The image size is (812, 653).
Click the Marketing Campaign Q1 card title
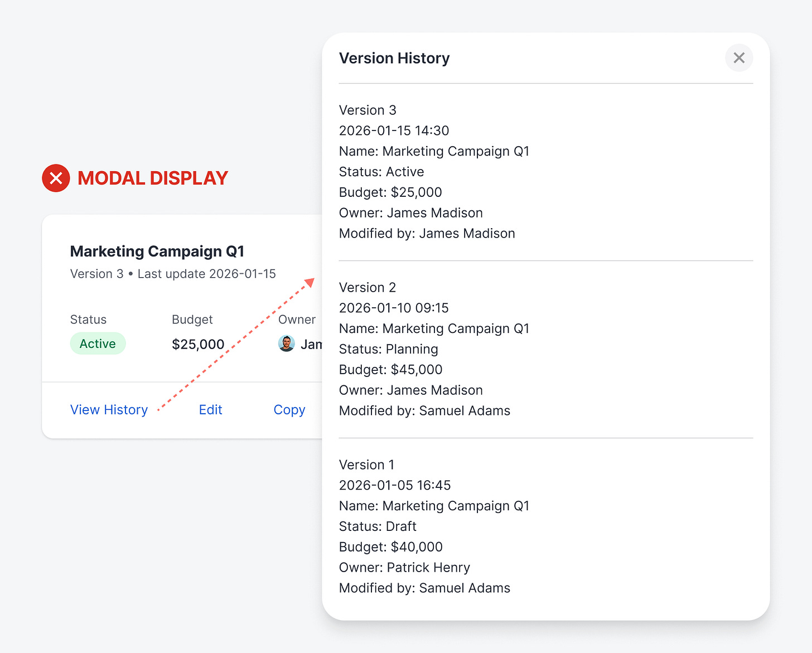click(x=157, y=251)
